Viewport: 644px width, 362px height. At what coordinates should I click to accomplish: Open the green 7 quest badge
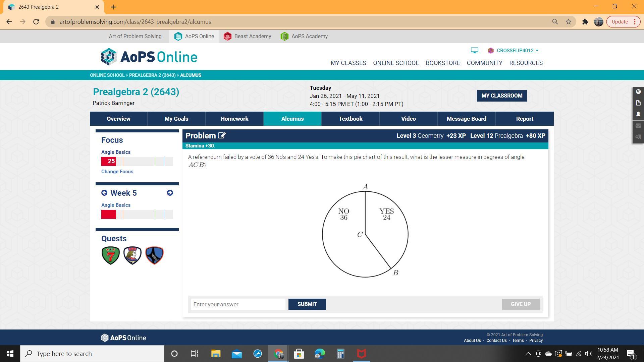pos(111,255)
